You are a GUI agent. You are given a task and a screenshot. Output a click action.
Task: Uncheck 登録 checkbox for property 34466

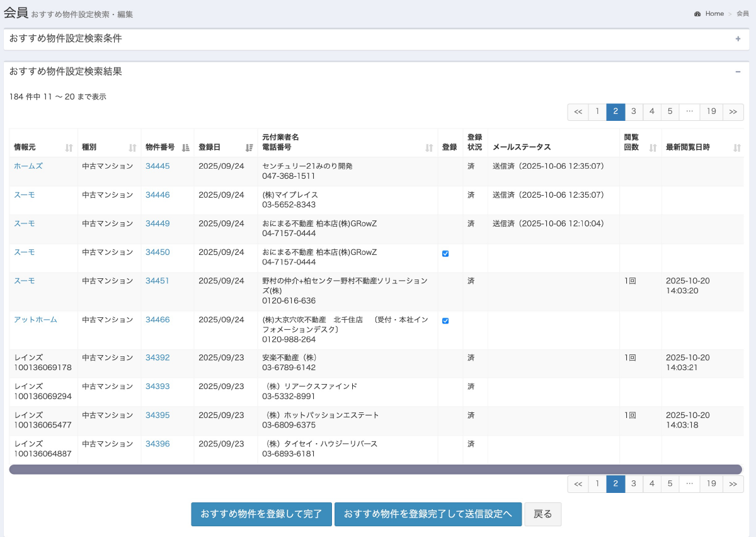(445, 321)
